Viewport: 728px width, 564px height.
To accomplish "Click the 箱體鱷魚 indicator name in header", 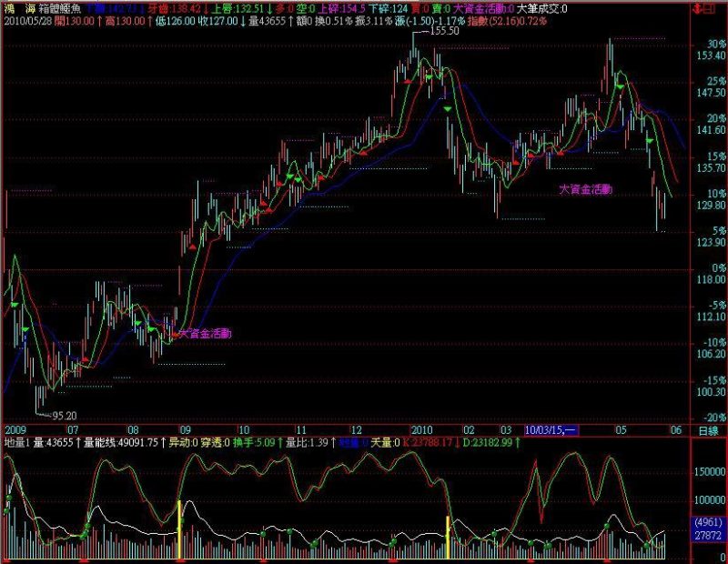I will coord(60,9).
